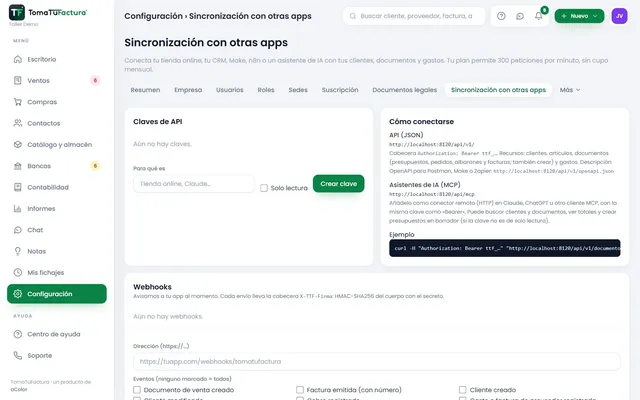Click the search magnifier icon
Image resolution: width=640 pixels, height=400 pixels.
click(x=353, y=16)
